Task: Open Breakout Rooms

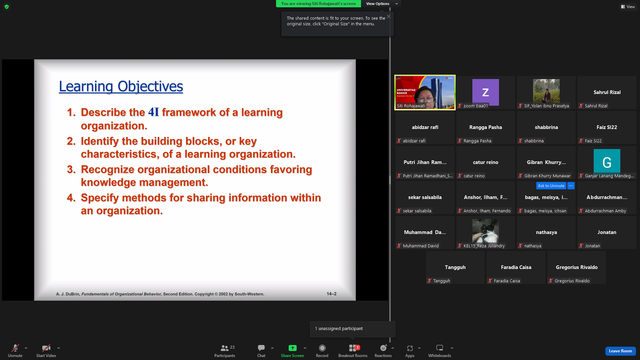Action: tap(353, 350)
